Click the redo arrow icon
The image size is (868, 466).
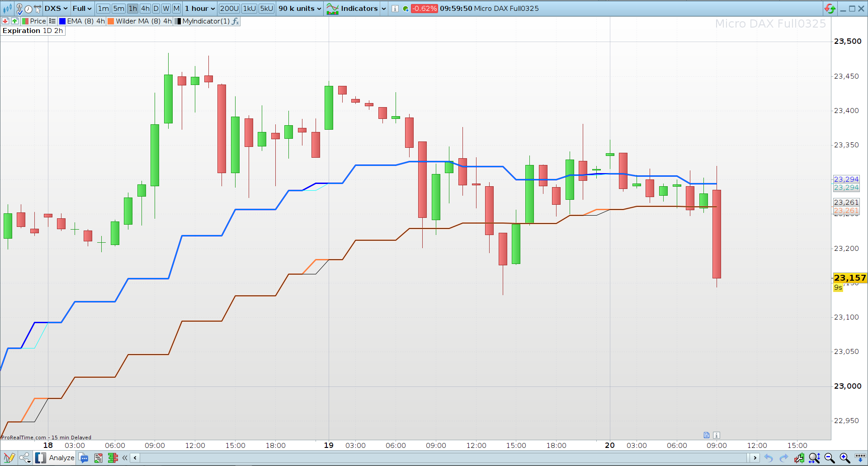pos(783,458)
